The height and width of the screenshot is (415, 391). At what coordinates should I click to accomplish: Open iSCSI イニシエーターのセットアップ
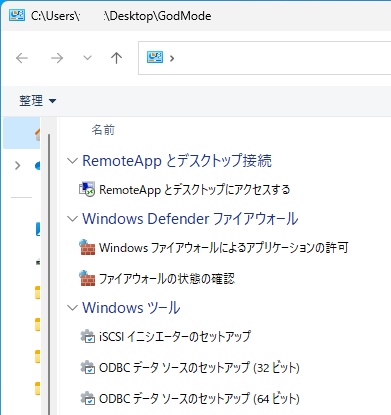point(175,337)
